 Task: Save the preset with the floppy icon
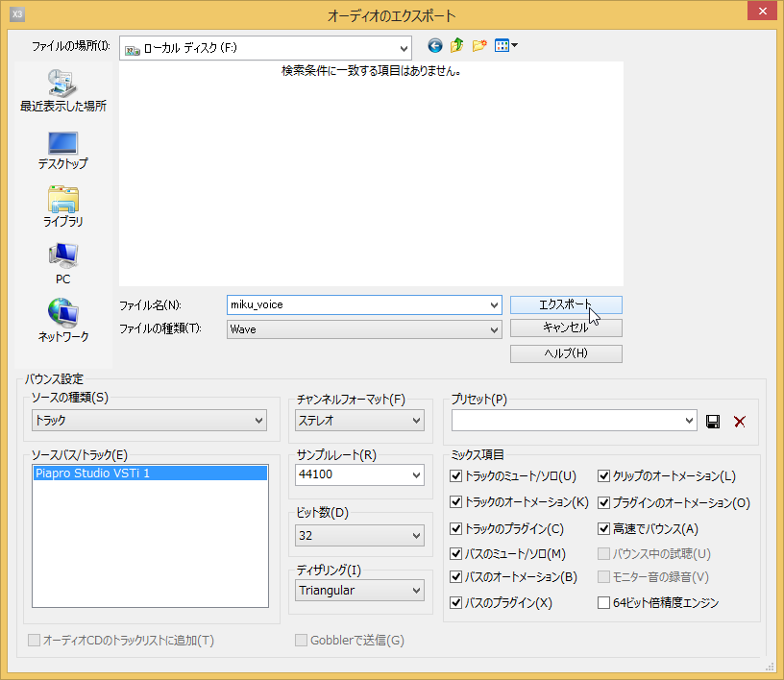pos(713,422)
